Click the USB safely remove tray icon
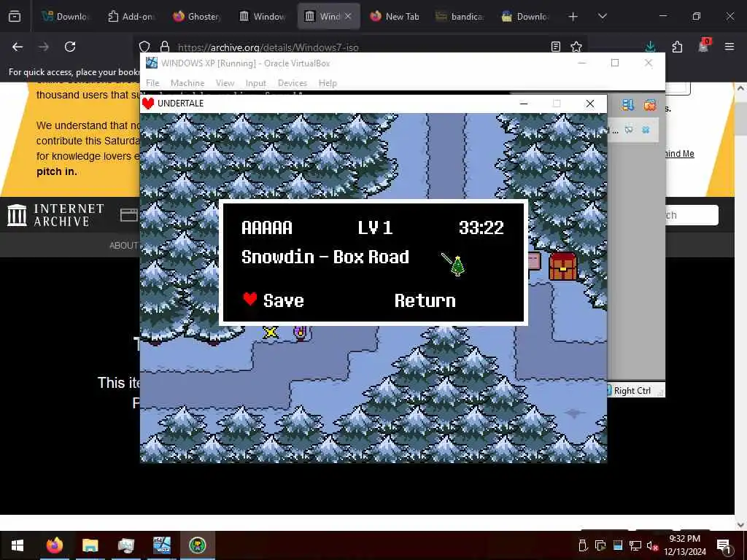 click(583, 545)
